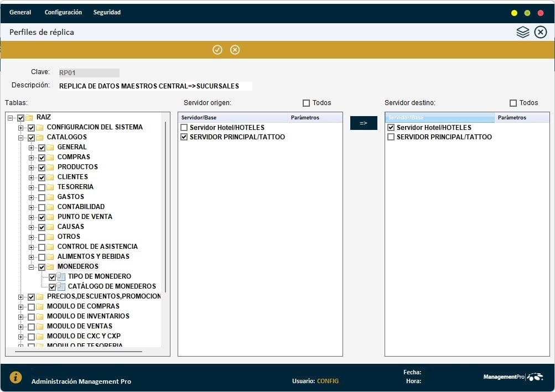This screenshot has width=555, height=392.
Task: Check Servidor Hotel/HOTELES in the origin list
Action: [183, 127]
